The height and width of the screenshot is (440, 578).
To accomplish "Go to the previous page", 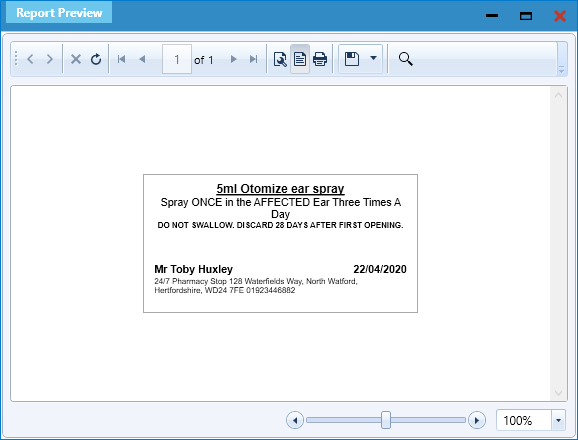I will (142, 59).
